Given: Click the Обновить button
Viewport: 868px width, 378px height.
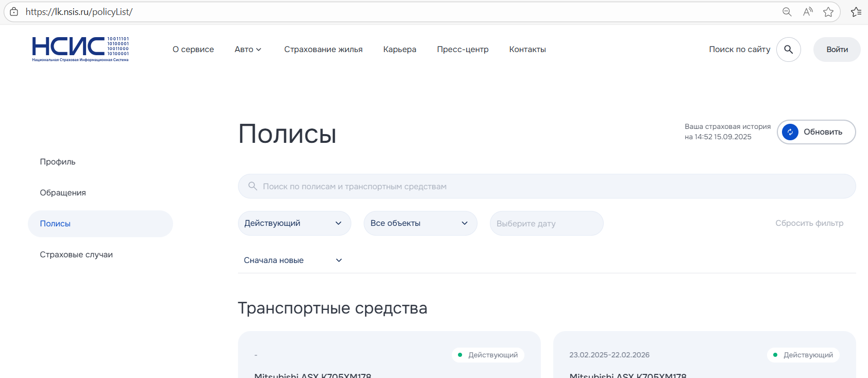Looking at the screenshot, I should [x=816, y=132].
